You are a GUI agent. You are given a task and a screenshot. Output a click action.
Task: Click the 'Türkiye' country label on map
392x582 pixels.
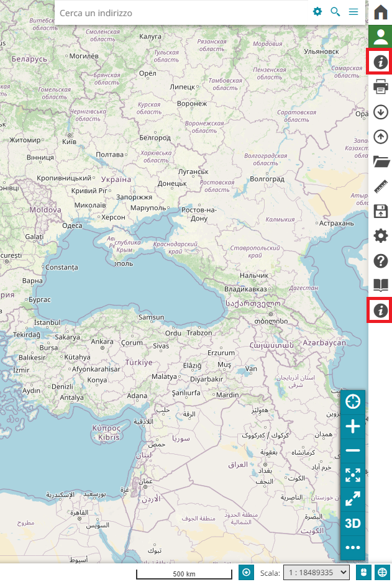coord(139,362)
